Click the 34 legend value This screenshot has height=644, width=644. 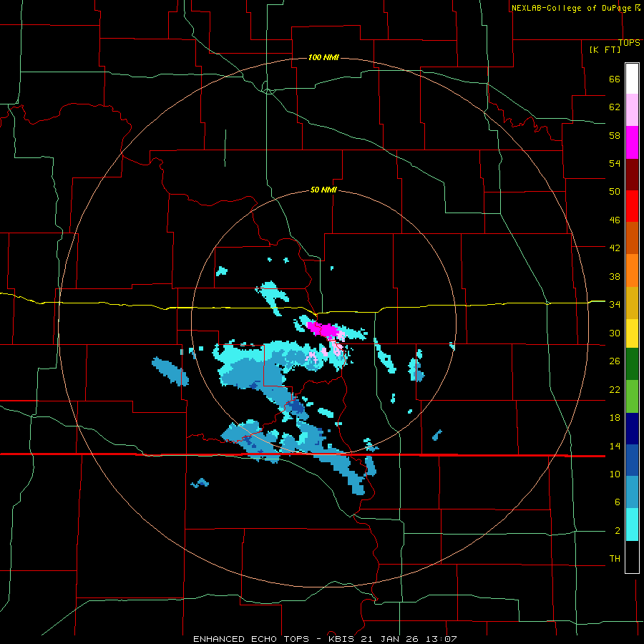615,305
